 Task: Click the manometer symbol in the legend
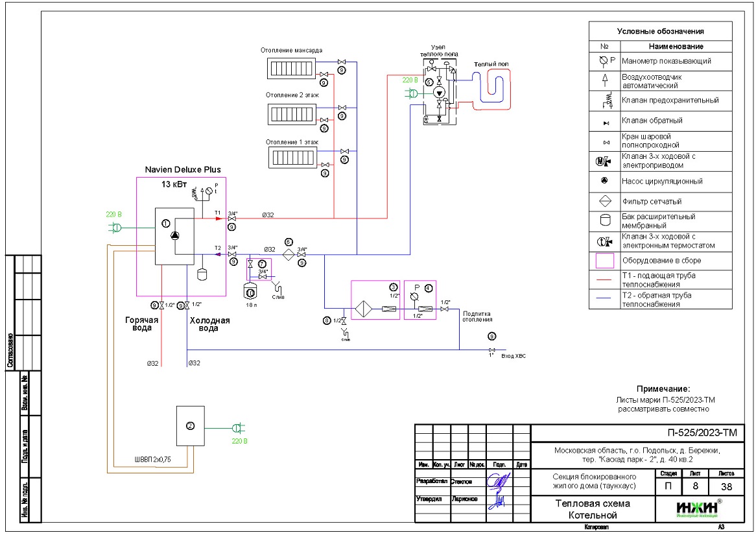pyautogui.click(x=604, y=61)
